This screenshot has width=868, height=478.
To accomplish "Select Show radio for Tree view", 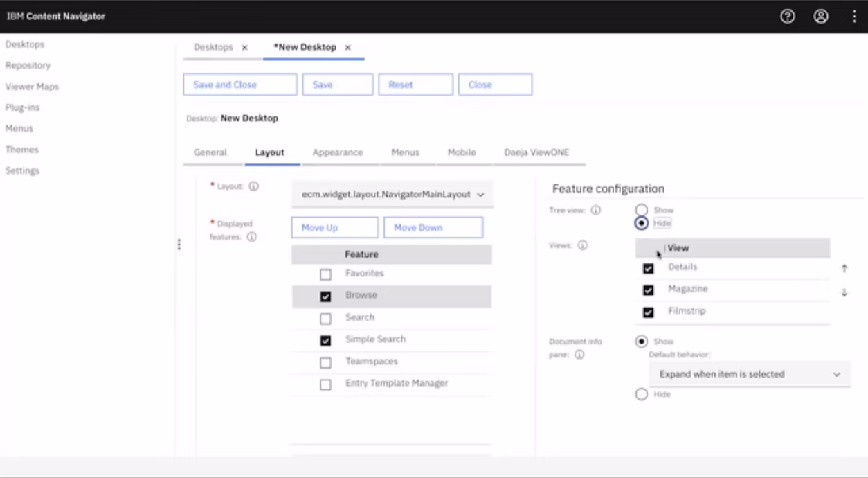I will [x=641, y=210].
